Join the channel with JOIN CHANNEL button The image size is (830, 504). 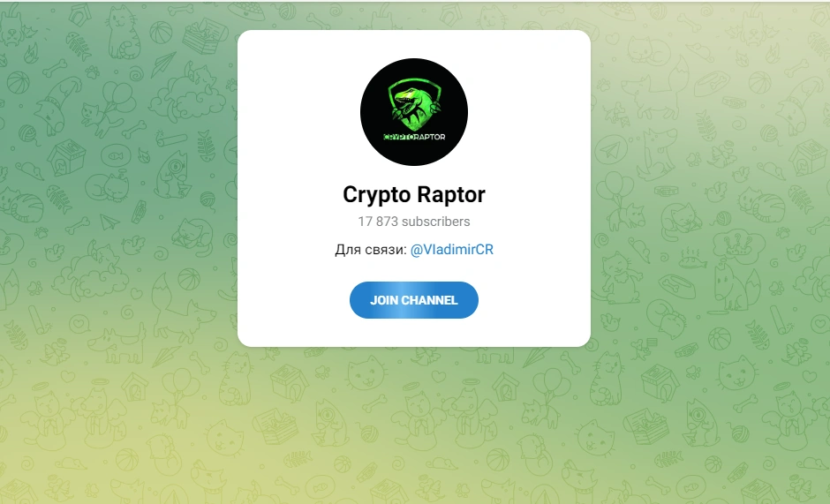pyautogui.click(x=414, y=300)
